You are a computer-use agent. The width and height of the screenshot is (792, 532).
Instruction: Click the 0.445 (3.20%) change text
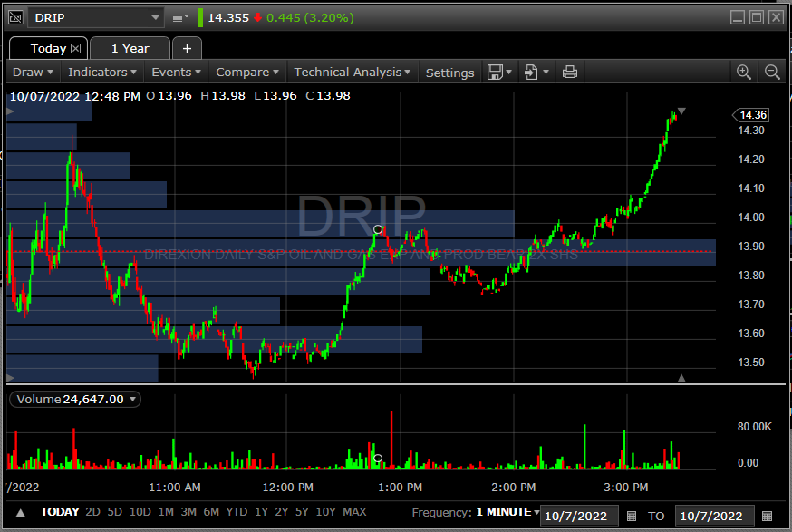pos(310,18)
